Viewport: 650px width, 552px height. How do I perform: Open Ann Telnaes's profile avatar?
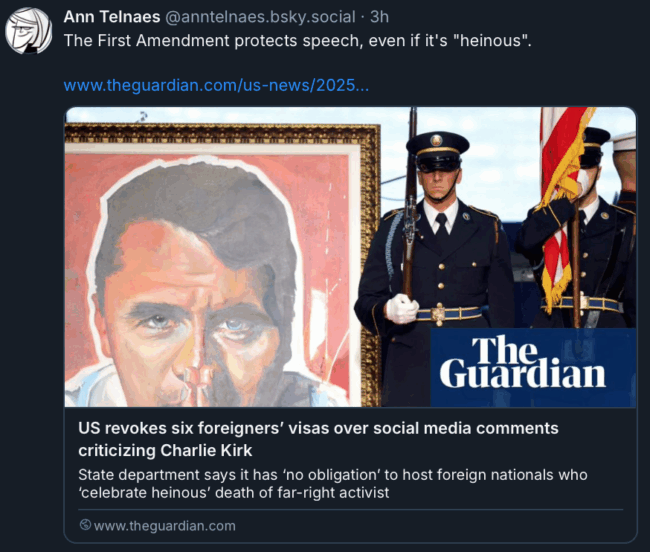(x=28, y=31)
